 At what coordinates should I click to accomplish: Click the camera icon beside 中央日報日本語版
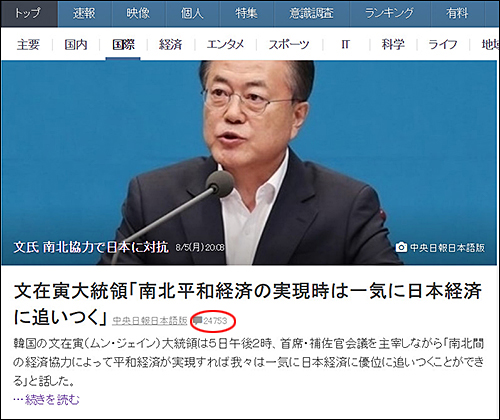click(x=401, y=247)
